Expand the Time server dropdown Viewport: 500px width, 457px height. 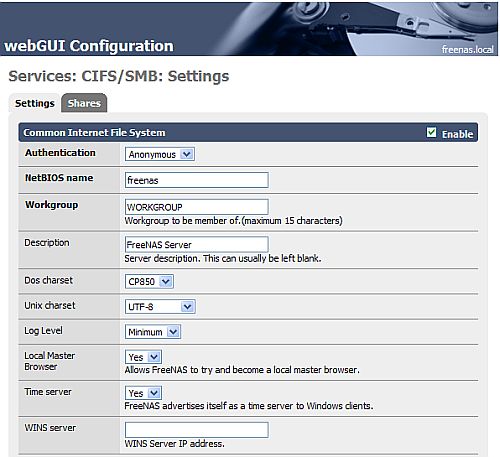(x=143, y=393)
